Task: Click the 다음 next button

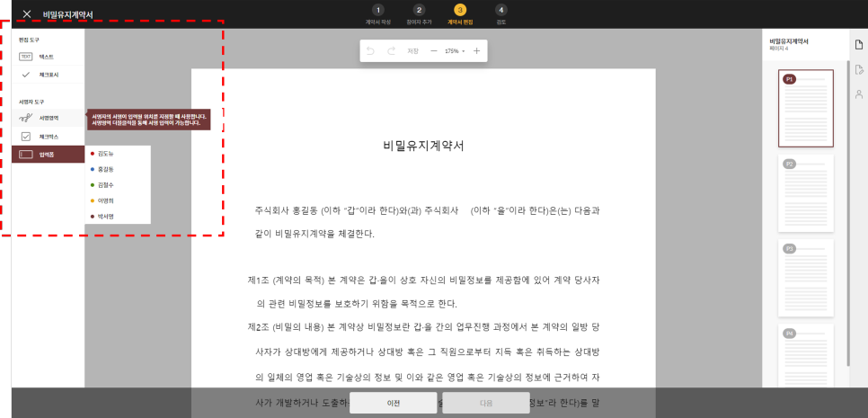Action: coord(485,403)
